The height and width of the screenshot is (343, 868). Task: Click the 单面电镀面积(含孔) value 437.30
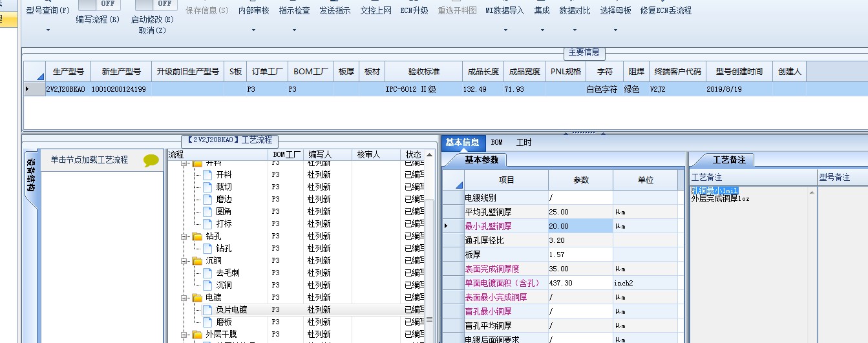[580, 283]
